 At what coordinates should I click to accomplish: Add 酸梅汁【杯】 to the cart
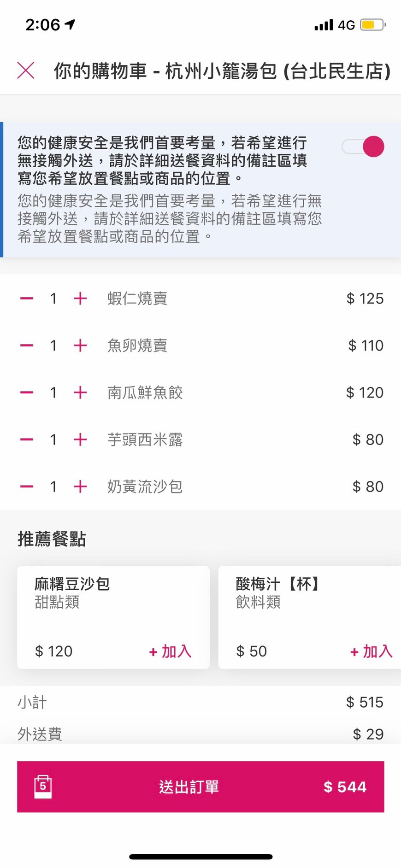point(372,651)
